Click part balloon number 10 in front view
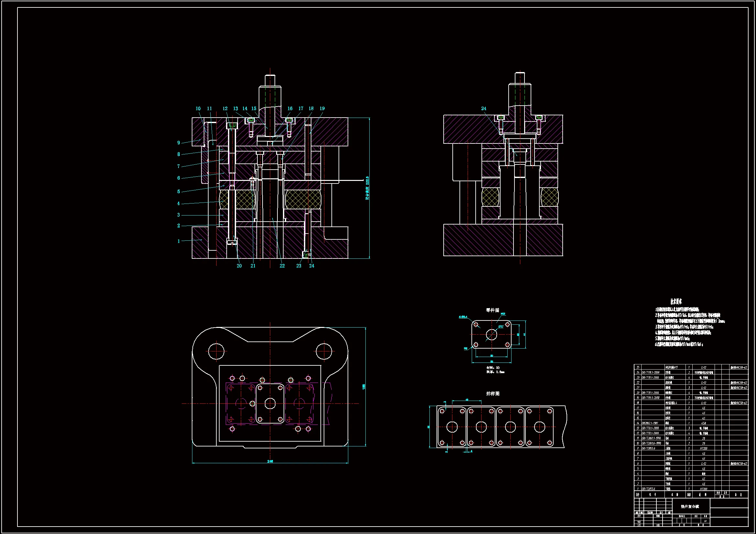Viewport: 756px width, 534px height. (198, 109)
